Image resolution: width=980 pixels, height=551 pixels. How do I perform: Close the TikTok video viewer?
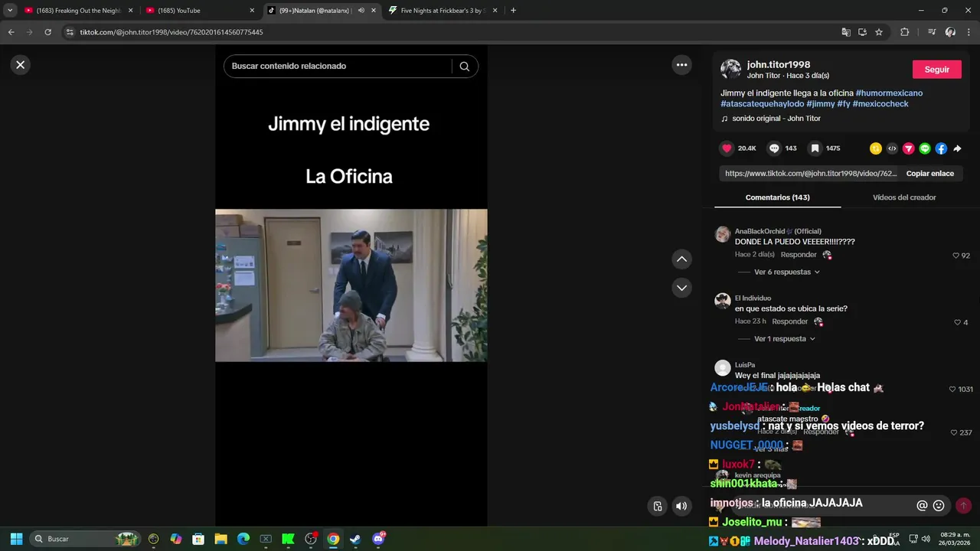(x=21, y=65)
